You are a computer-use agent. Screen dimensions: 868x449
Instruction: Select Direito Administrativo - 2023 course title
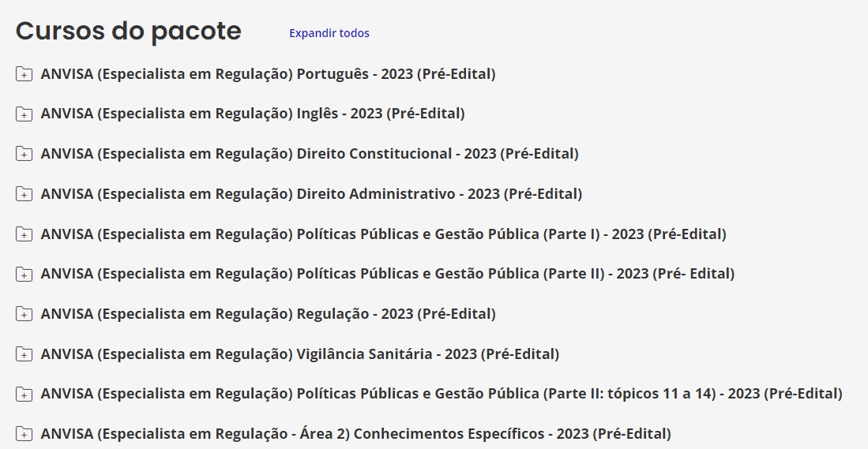pyautogui.click(x=311, y=194)
